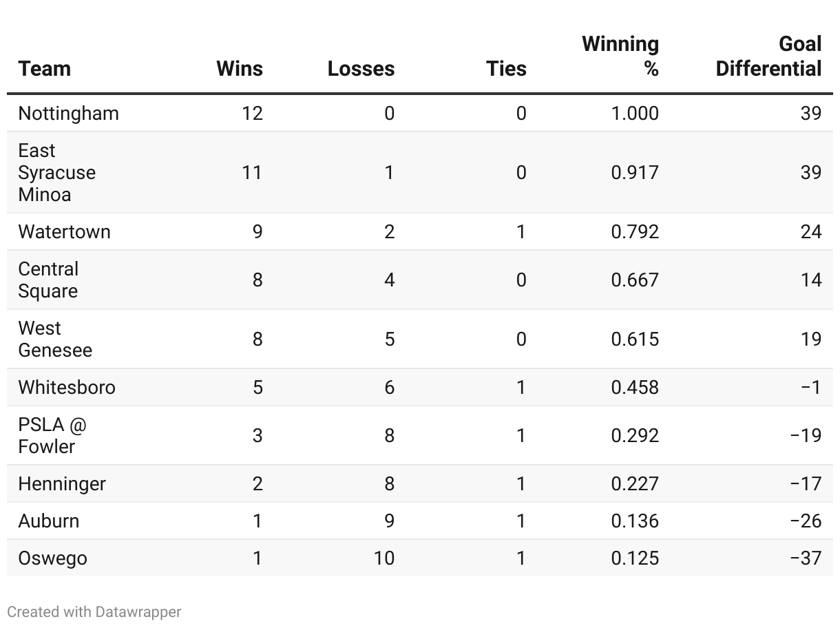
Task: Open the Created with Datawrapper link
Action: 94,611
